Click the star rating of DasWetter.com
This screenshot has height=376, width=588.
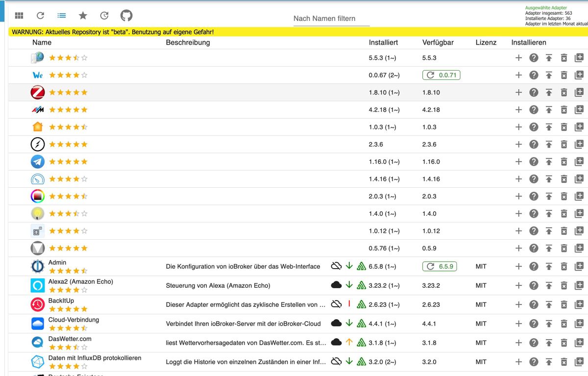tap(68, 347)
